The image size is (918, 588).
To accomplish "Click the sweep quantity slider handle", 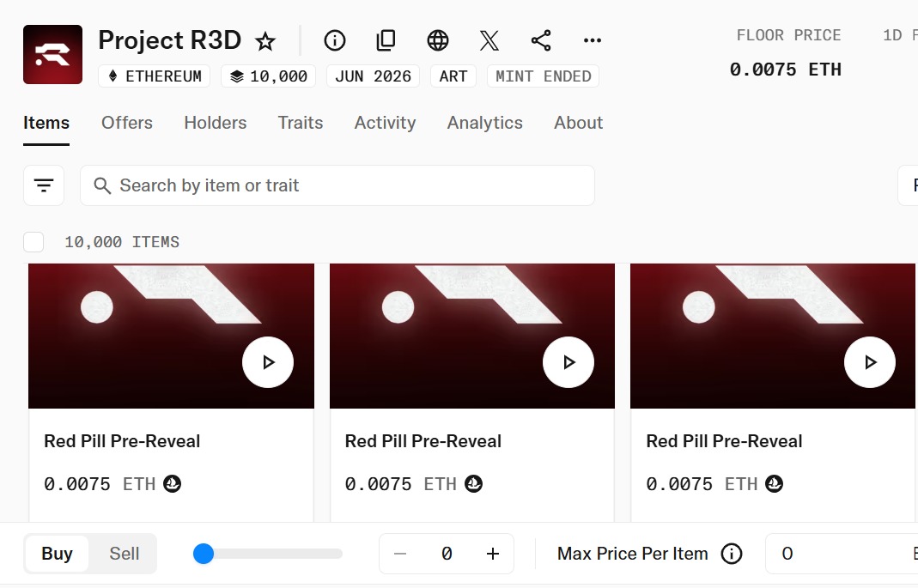I will tap(204, 554).
